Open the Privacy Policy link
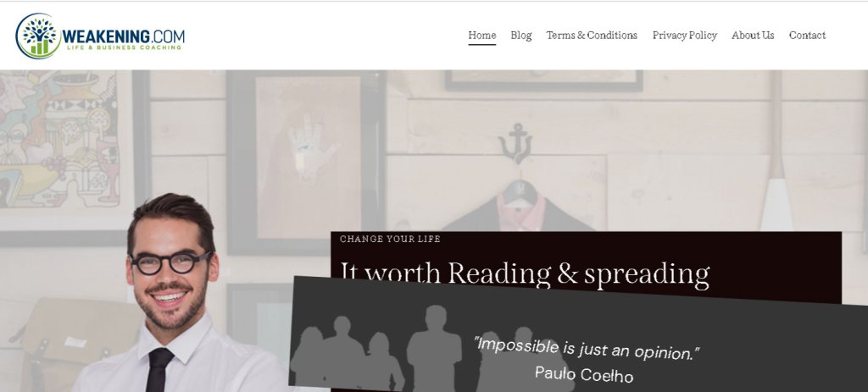 click(685, 36)
